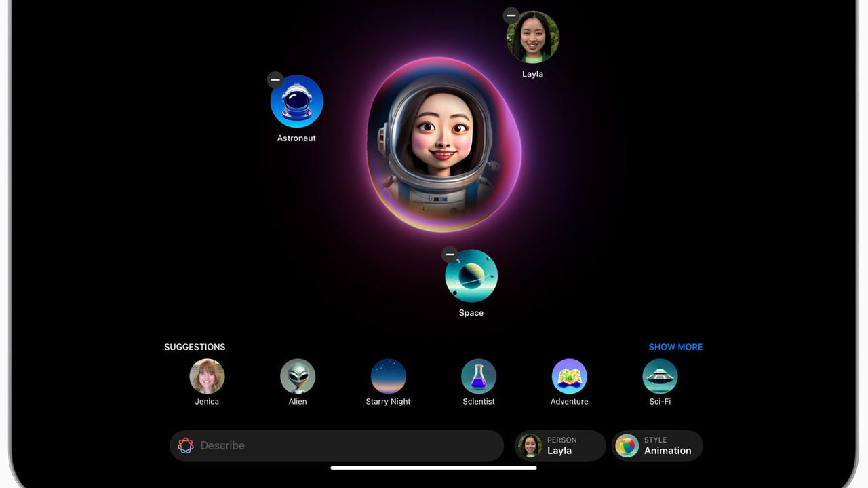Image resolution: width=868 pixels, height=488 pixels.
Task: Click inside the Describe text field
Action: click(x=305, y=445)
